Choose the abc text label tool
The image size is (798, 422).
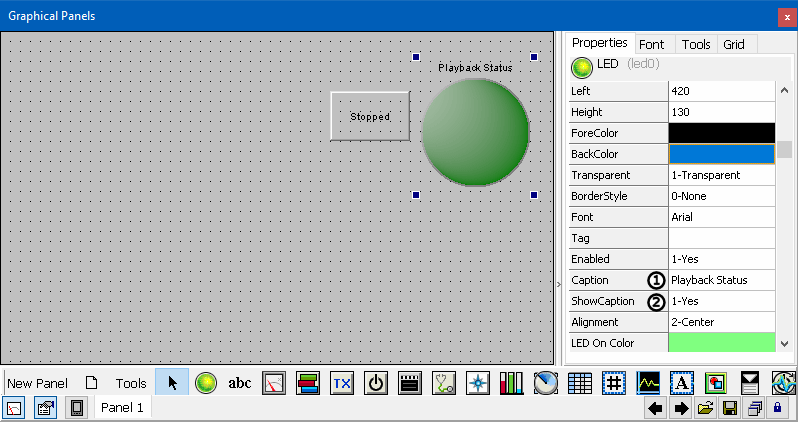coord(240,382)
